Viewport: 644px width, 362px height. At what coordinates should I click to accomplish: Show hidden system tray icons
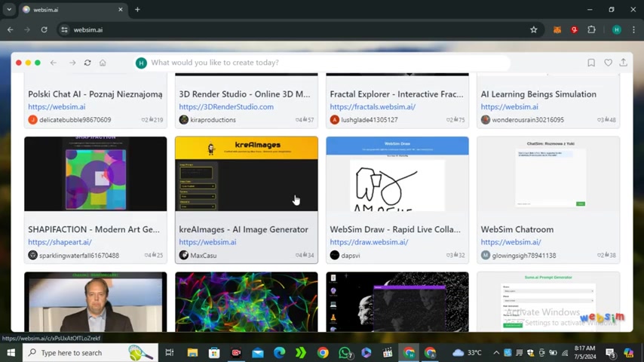pyautogui.click(x=496, y=352)
